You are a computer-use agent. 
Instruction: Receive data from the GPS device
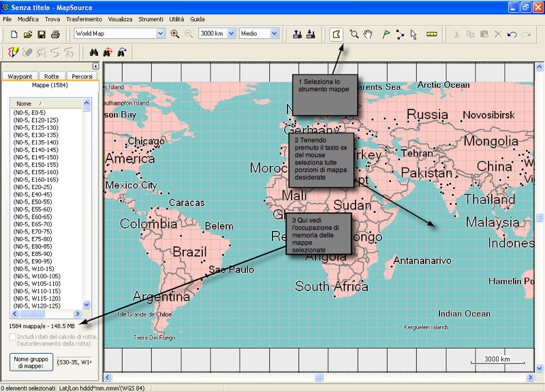(311, 34)
